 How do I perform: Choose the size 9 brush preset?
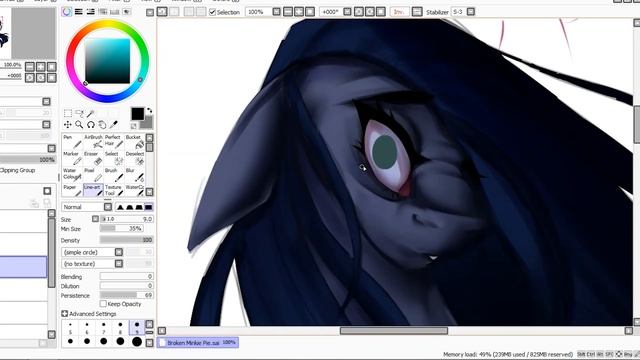[137, 327]
